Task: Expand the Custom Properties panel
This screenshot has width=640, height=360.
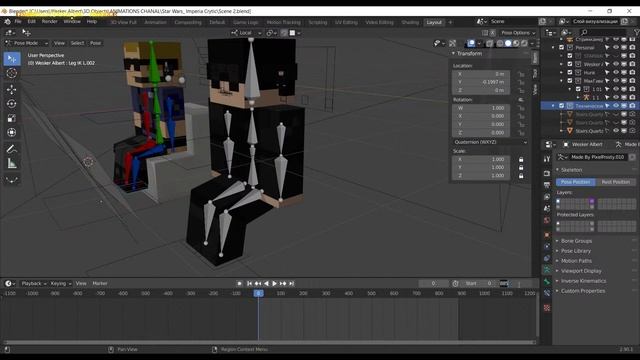Action: tap(582, 291)
